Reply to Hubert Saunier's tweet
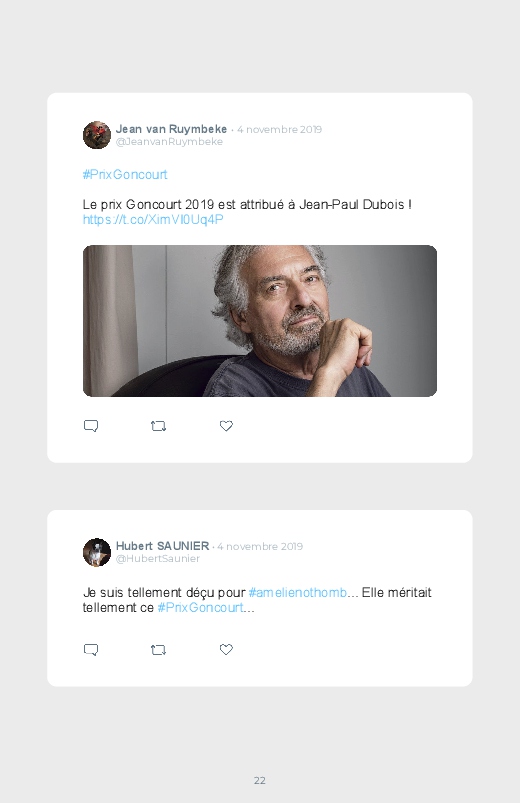Screen dimensions: 520x803 [x=91, y=650]
